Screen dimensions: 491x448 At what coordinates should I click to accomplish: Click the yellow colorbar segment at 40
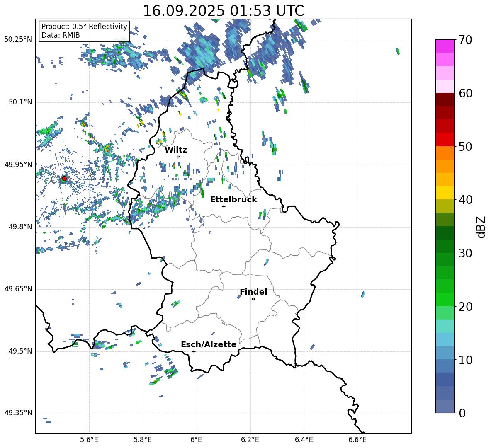(445, 193)
